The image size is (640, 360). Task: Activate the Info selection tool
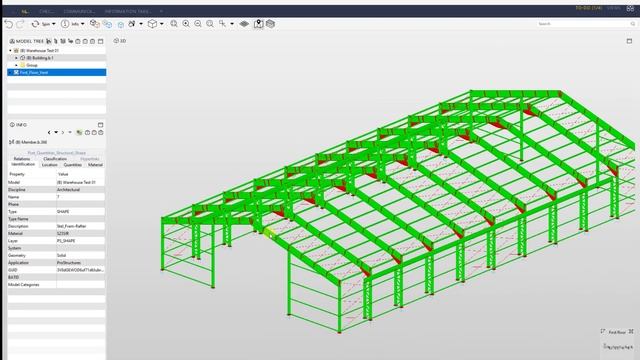pos(70,24)
